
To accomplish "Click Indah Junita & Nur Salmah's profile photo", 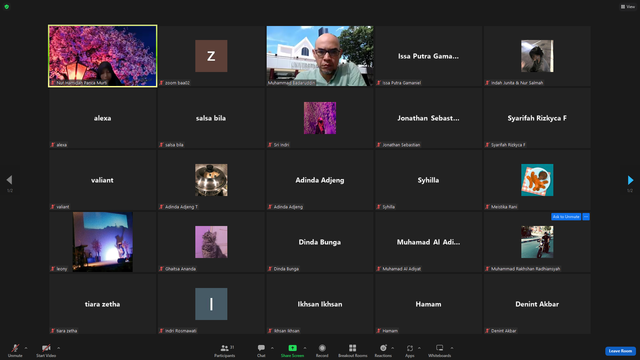I will coord(537,56).
